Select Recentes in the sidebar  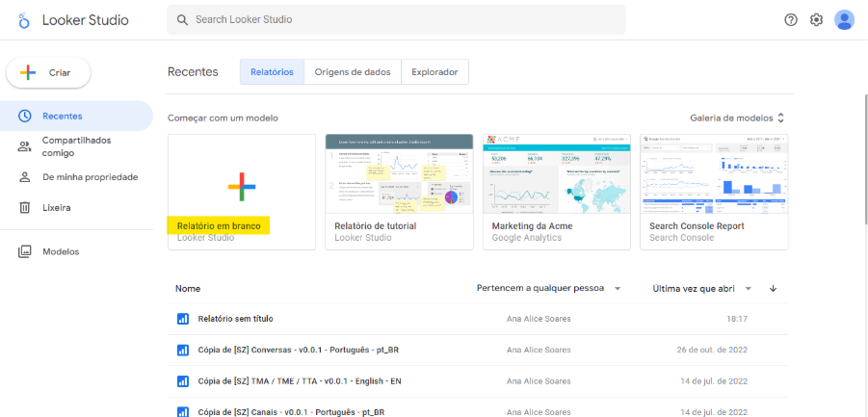point(76,117)
